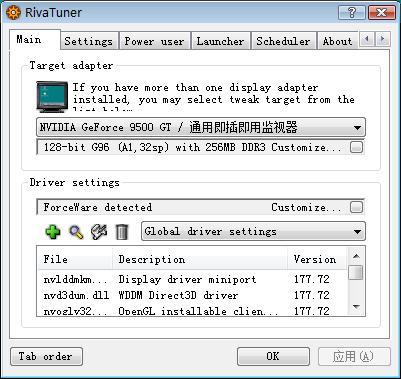The height and width of the screenshot is (379, 401).
Task: Click 'Display driver miniport' description
Action: pos(187,279)
